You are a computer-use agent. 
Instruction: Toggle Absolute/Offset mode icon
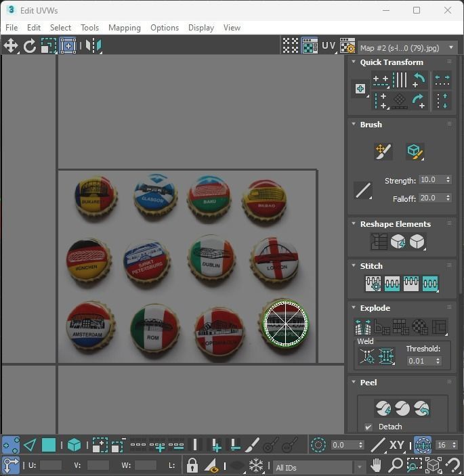(11, 465)
